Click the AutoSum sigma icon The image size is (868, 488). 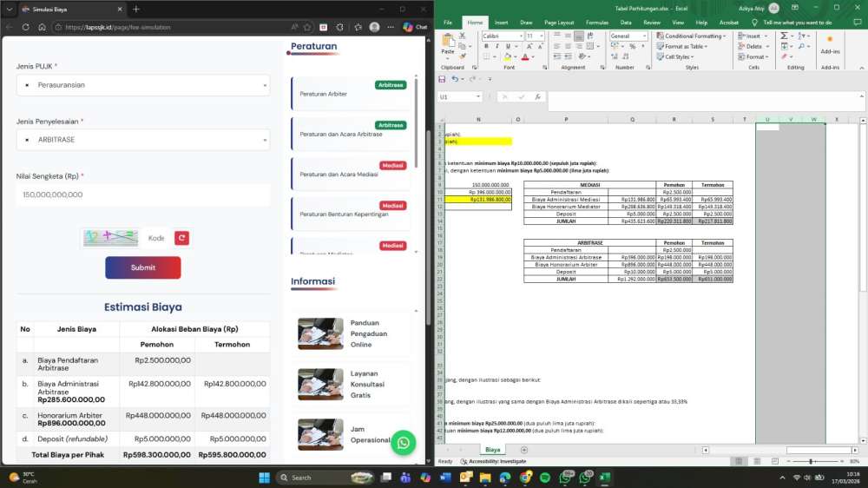(x=784, y=36)
